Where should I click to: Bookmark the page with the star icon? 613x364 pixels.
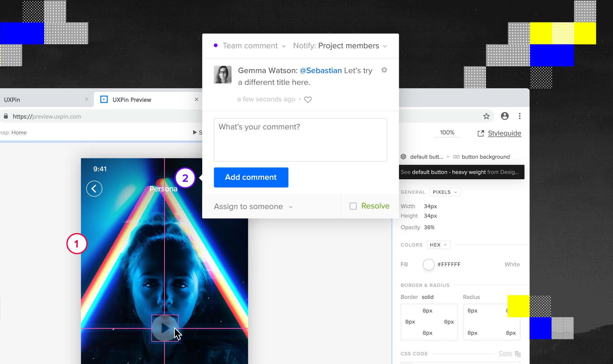pos(486,116)
